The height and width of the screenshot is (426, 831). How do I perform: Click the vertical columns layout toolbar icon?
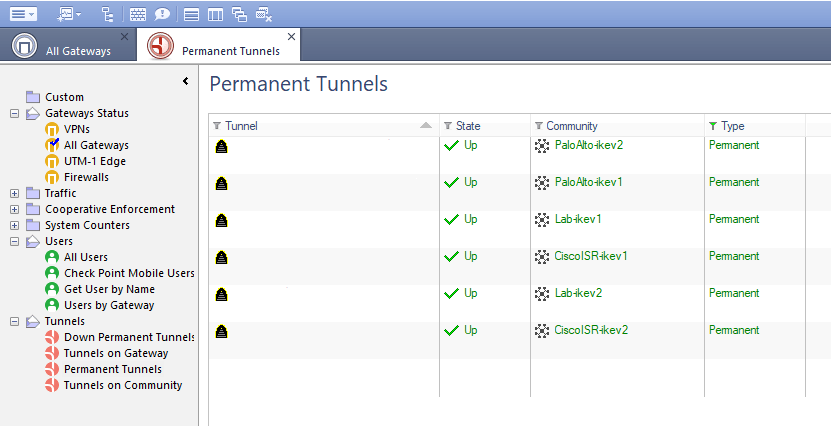215,14
